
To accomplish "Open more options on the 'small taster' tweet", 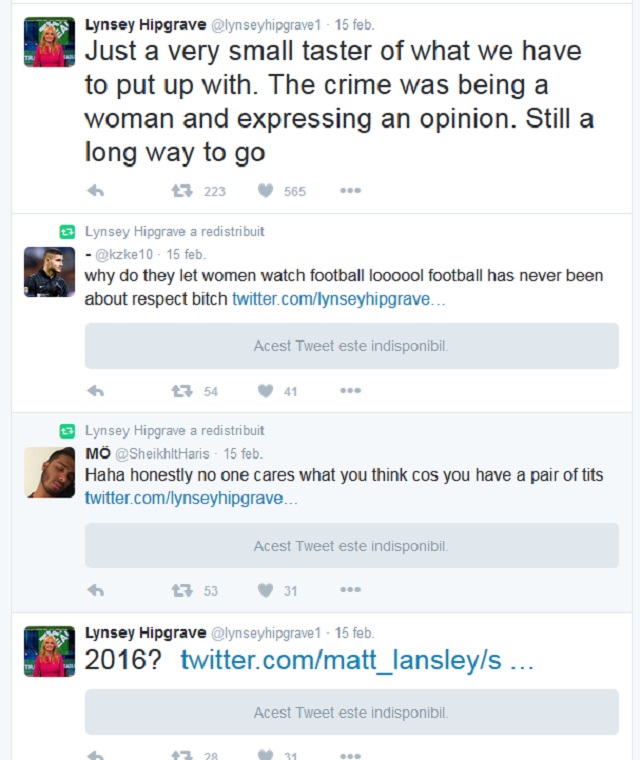I will coord(350,191).
